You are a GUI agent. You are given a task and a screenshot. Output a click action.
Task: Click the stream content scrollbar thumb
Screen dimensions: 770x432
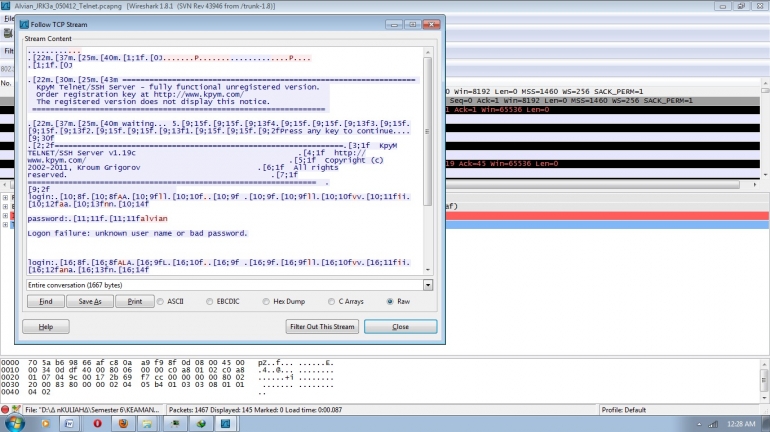[428, 132]
